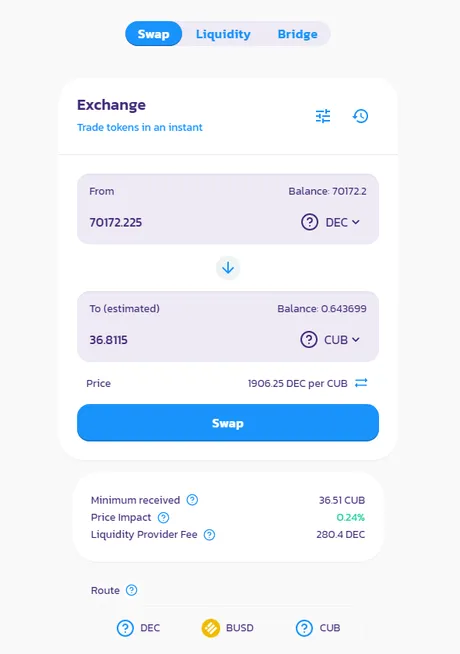Switch to the Liquidity tab
Screen dimensions: 460x654
point(223,34)
